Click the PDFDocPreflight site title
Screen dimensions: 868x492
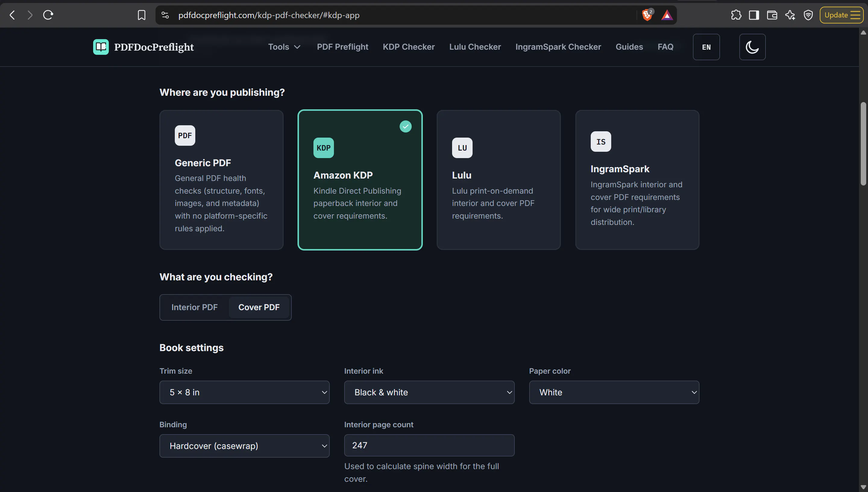click(x=154, y=47)
